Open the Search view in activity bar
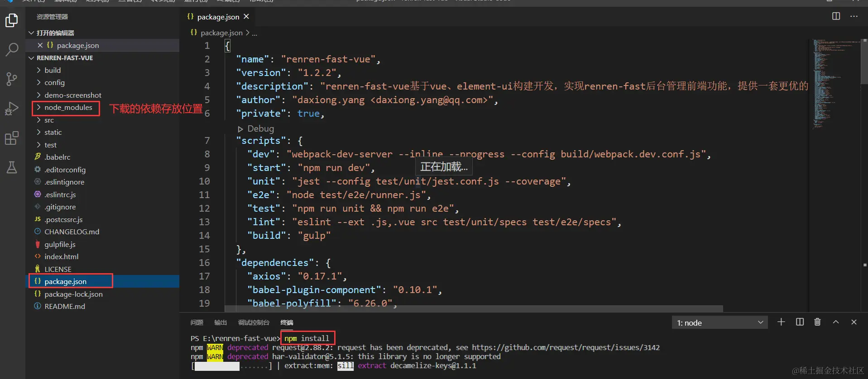This screenshot has width=868, height=379. (12, 49)
